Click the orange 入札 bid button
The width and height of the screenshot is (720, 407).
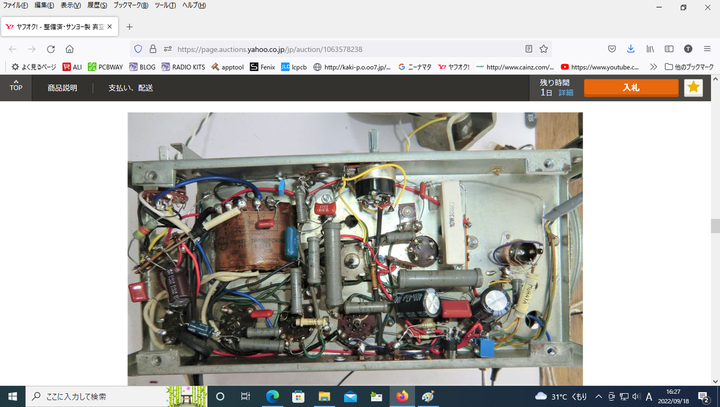pyautogui.click(x=630, y=88)
